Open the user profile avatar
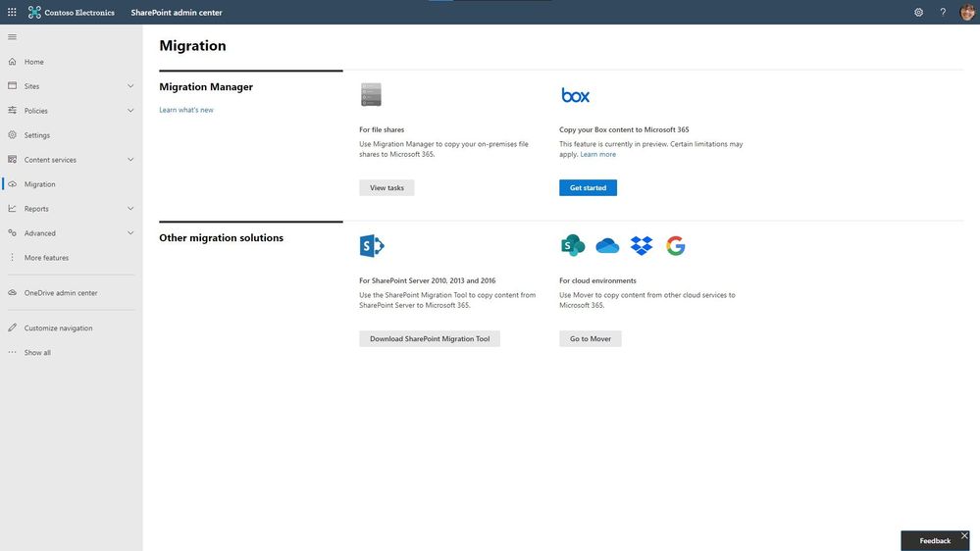Viewport: 980px width, 551px height. (x=967, y=12)
